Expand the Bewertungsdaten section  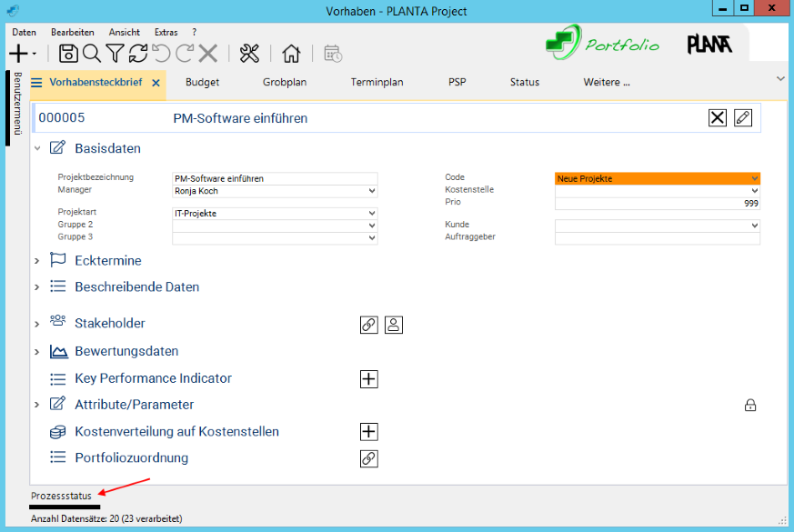point(37,351)
